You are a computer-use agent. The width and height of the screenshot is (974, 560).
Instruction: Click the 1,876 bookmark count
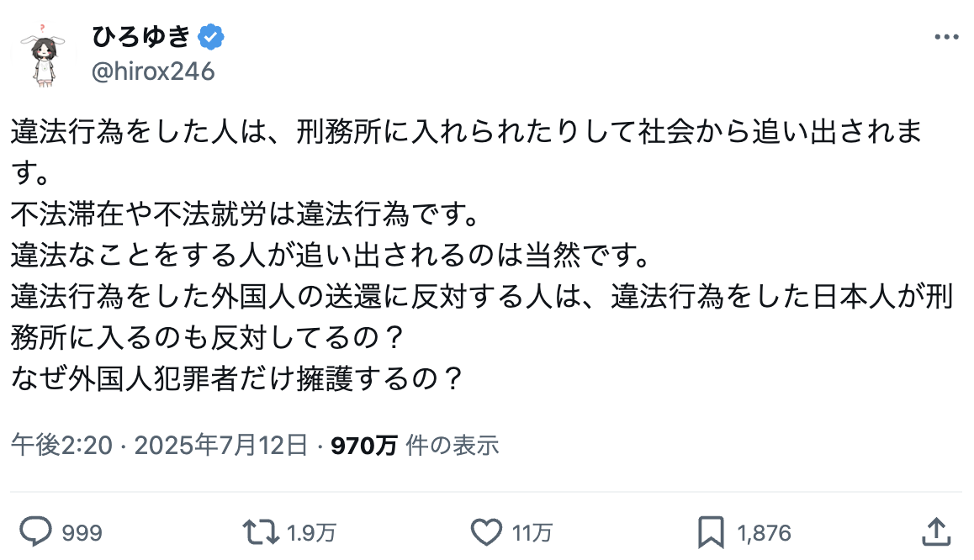[x=764, y=532]
